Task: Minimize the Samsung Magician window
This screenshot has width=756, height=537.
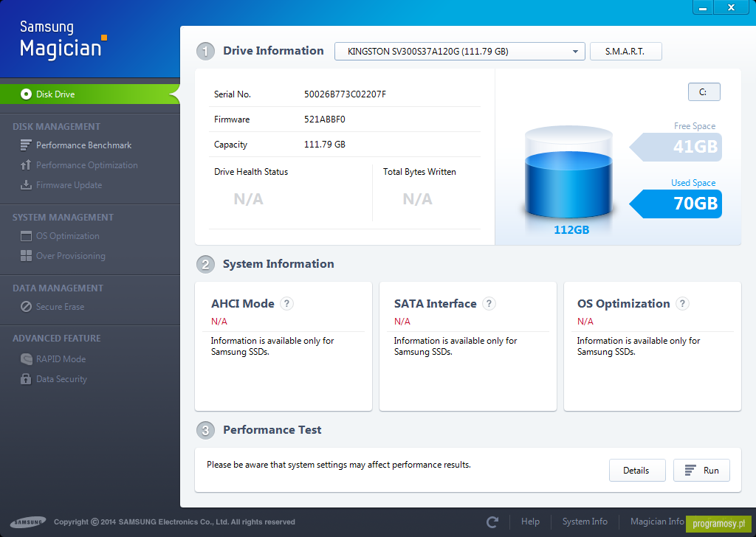Action: (703, 7)
